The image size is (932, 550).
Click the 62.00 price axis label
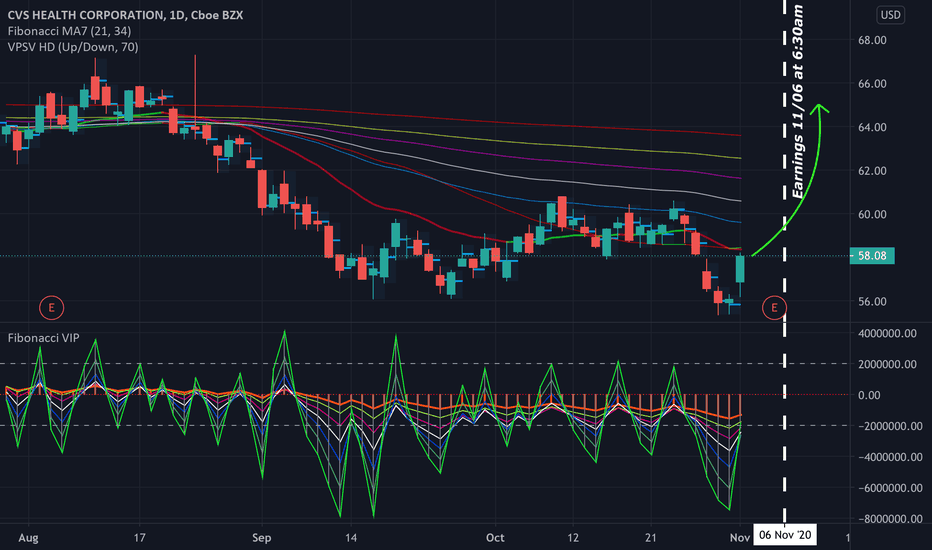(x=872, y=171)
